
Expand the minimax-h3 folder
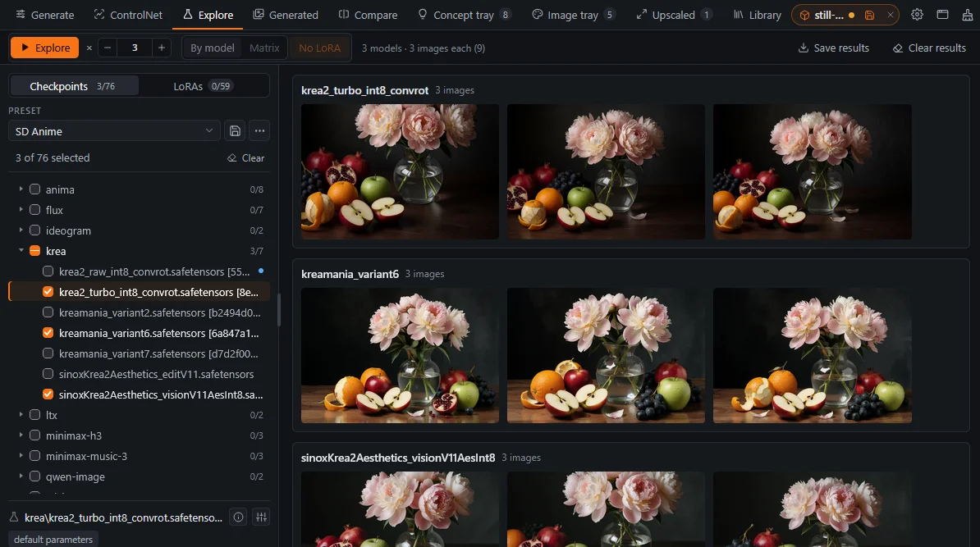tap(21, 435)
